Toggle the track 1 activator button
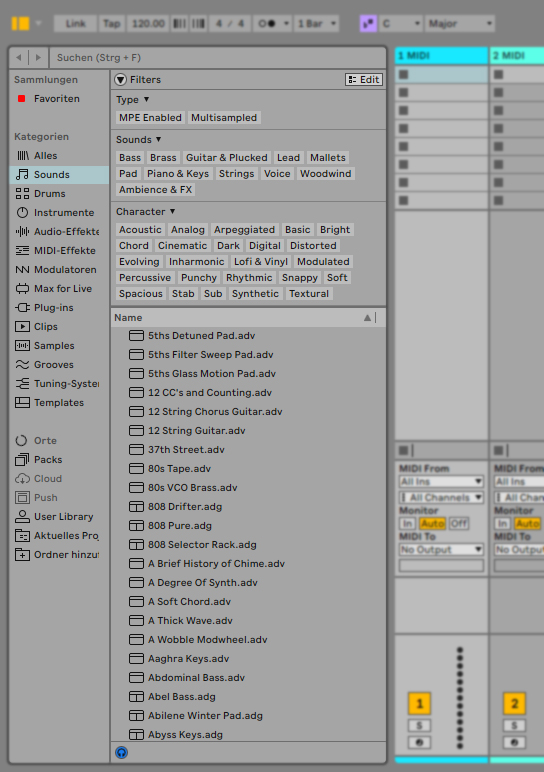 [x=419, y=704]
